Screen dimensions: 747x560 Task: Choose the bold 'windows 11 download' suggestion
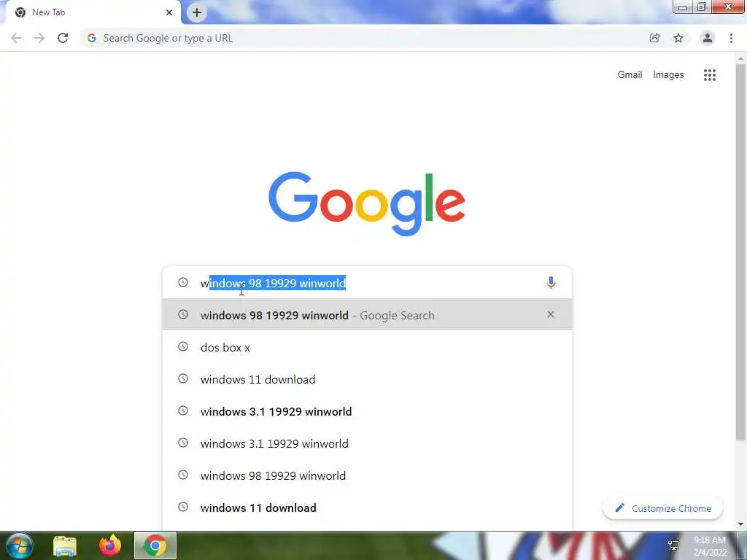point(367,507)
